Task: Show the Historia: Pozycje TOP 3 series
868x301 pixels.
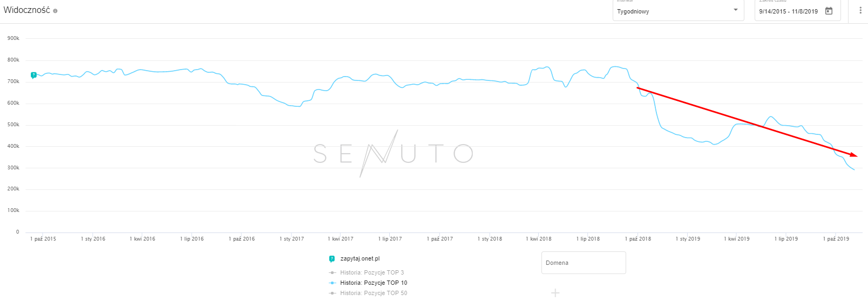Action: pos(371,272)
